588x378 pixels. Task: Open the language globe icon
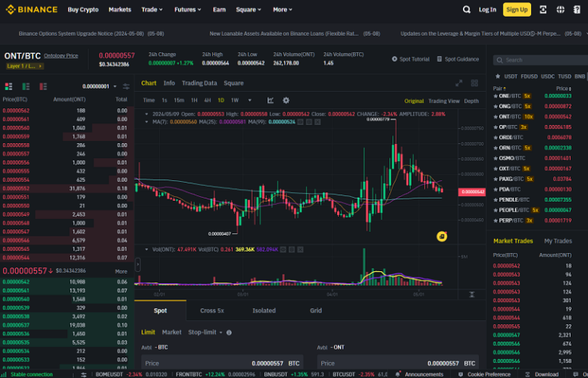[560, 9]
